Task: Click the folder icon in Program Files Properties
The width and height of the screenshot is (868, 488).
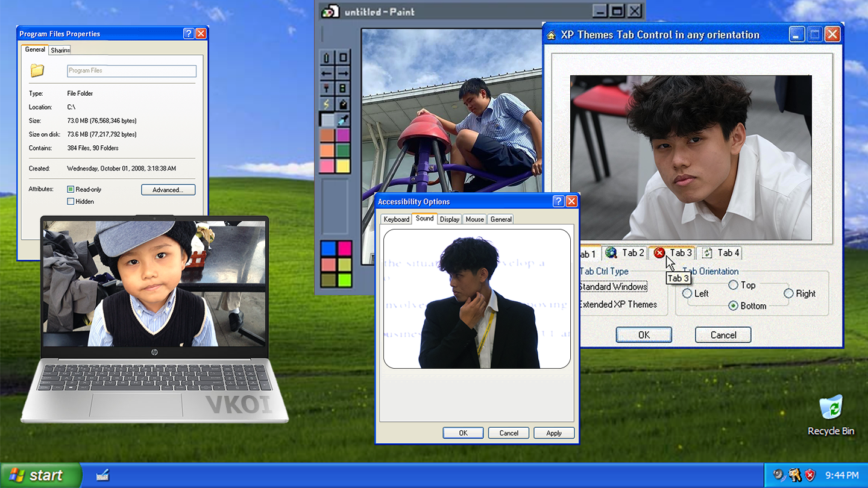Action: point(37,70)
